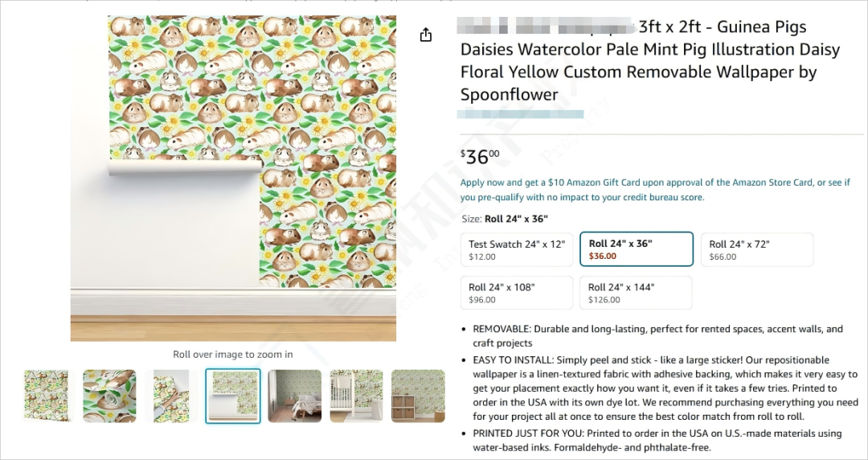Pick Roll 24" x 144" for $126.00
The image size is (868, 460).
pyautogui.click(x=636, y=293)
